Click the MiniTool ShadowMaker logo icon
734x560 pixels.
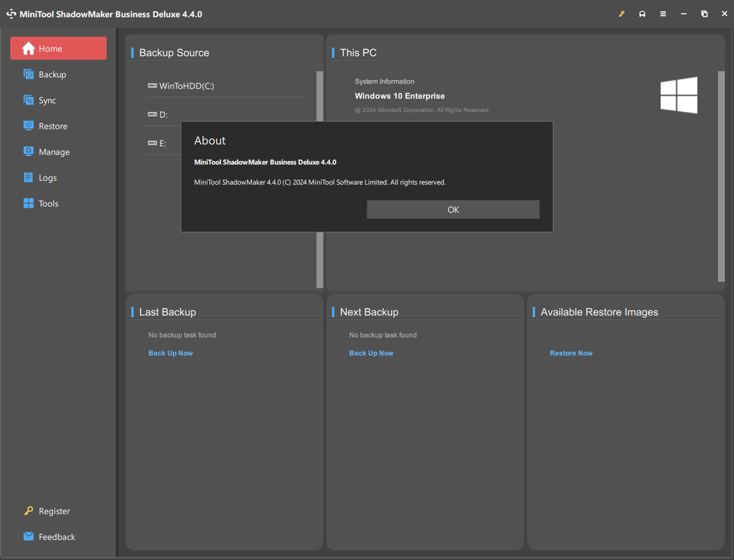click(11, 14)
